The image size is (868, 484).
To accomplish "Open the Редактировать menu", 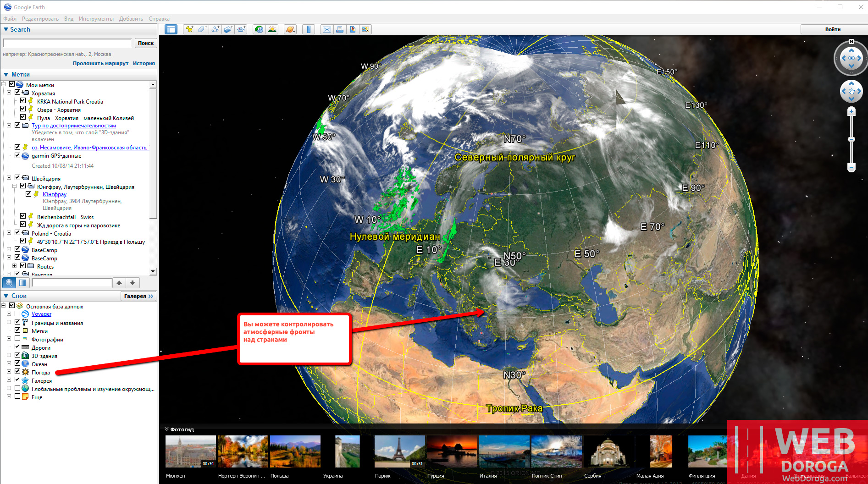I will pos(40,19).
